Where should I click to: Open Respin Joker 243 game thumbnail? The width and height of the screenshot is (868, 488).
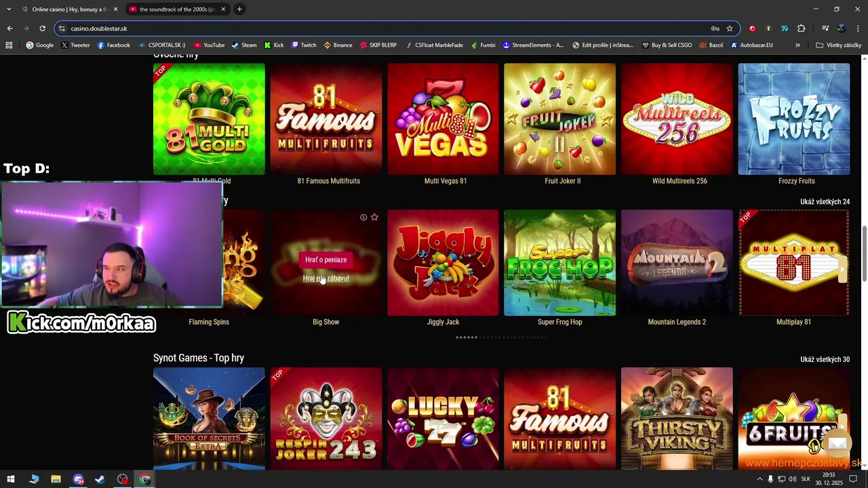(326, 418)
